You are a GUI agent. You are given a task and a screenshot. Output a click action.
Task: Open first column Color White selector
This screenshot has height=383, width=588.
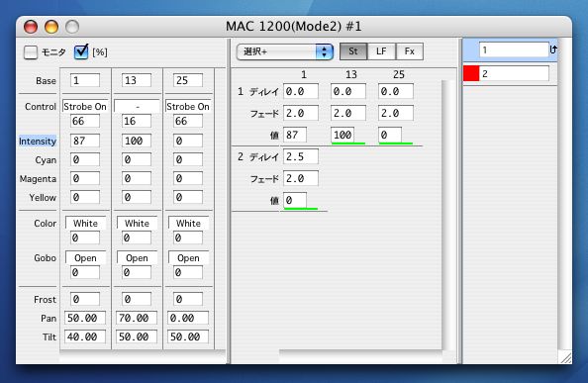(85, 223)
